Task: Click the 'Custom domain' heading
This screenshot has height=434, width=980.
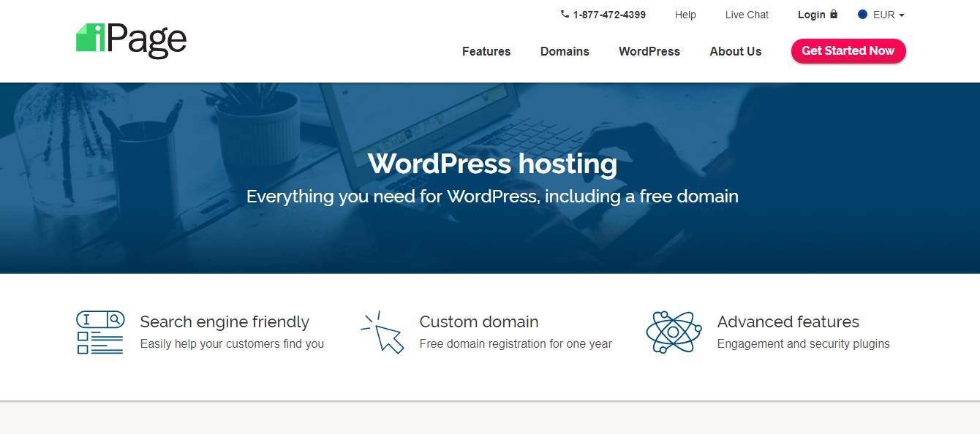Action: point(479,321)
